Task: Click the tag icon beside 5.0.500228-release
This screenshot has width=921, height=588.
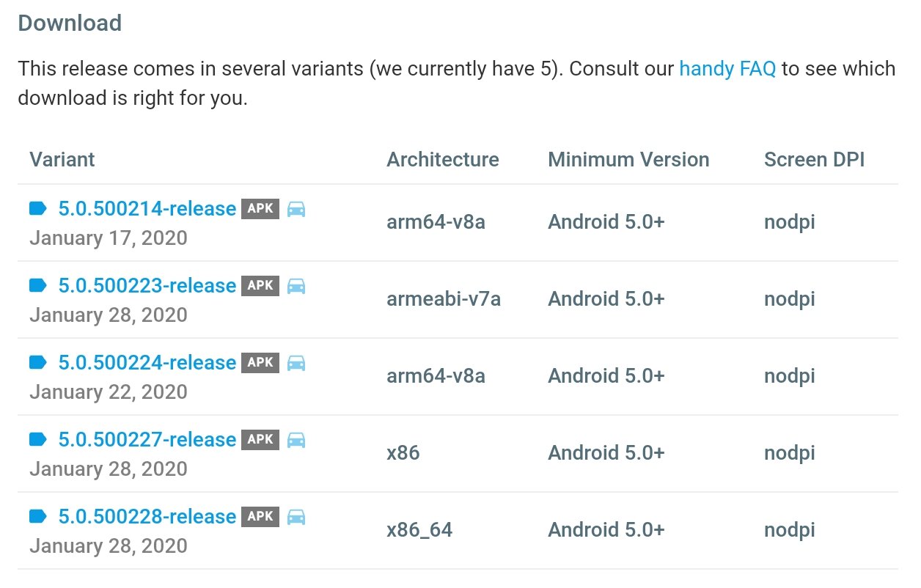Action: [x=38, y=516]
